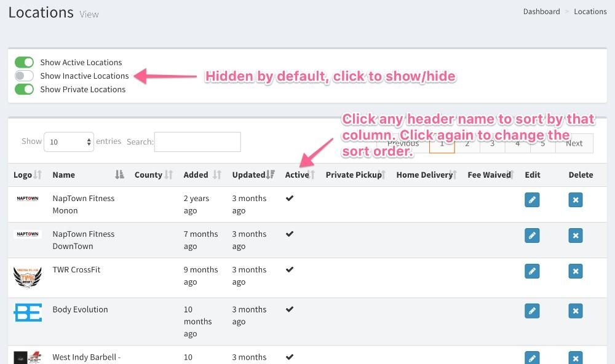
Task: Click the Active checkmark for West Indy Barbell
Action: (x=290, y=357)
